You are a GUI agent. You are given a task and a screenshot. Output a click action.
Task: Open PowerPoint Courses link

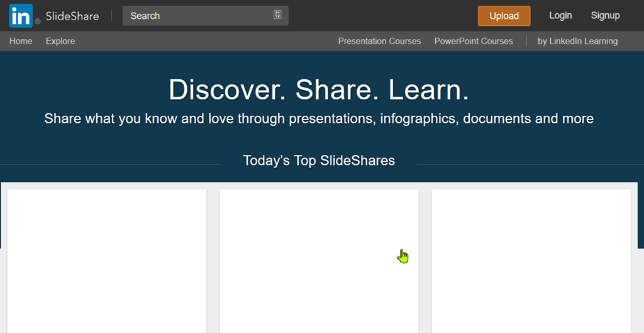[x=474, y=41]
